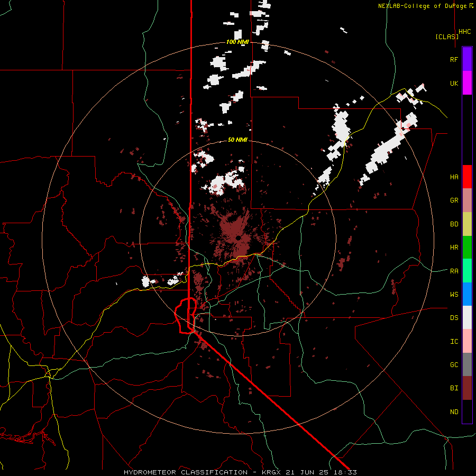Click the GR legend label
This screenshot has height=476, width=476.
point(454,200)
